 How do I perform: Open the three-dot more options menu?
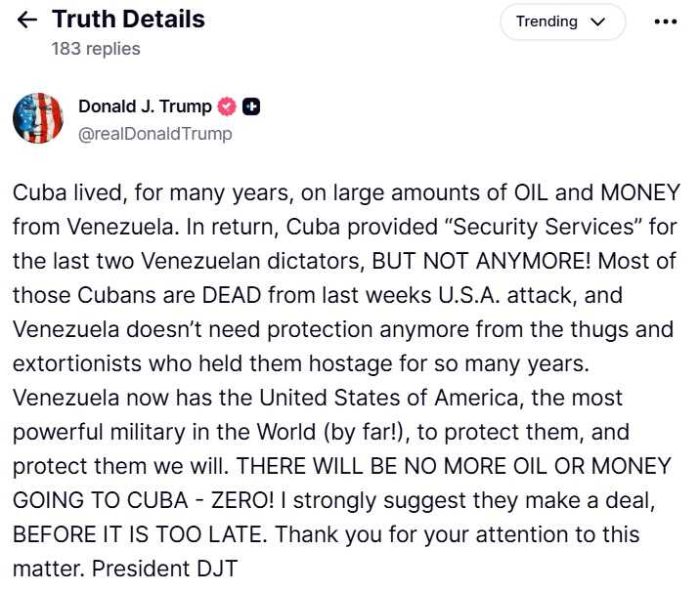click(x=665, y=21)
